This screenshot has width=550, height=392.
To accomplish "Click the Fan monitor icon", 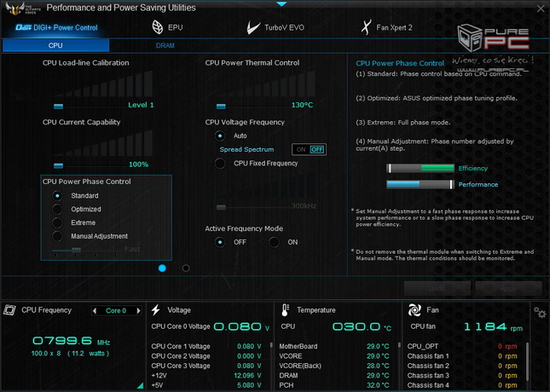I will pos(414,310).
